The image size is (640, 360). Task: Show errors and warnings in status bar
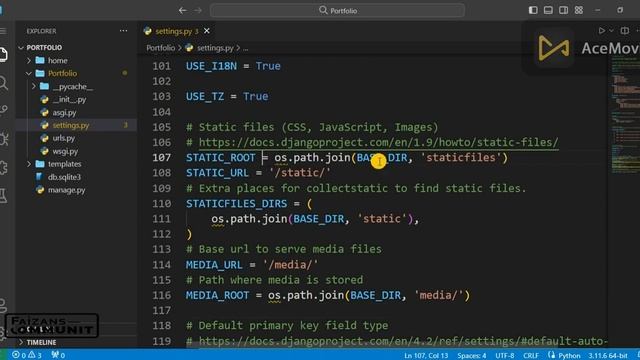(27, 355)
